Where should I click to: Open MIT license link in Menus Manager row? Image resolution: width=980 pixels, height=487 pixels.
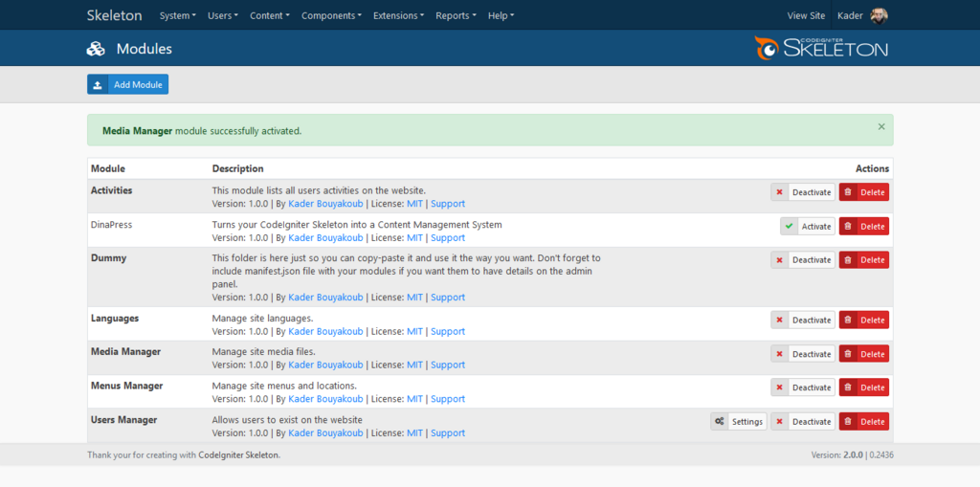(x=415, y=399)
